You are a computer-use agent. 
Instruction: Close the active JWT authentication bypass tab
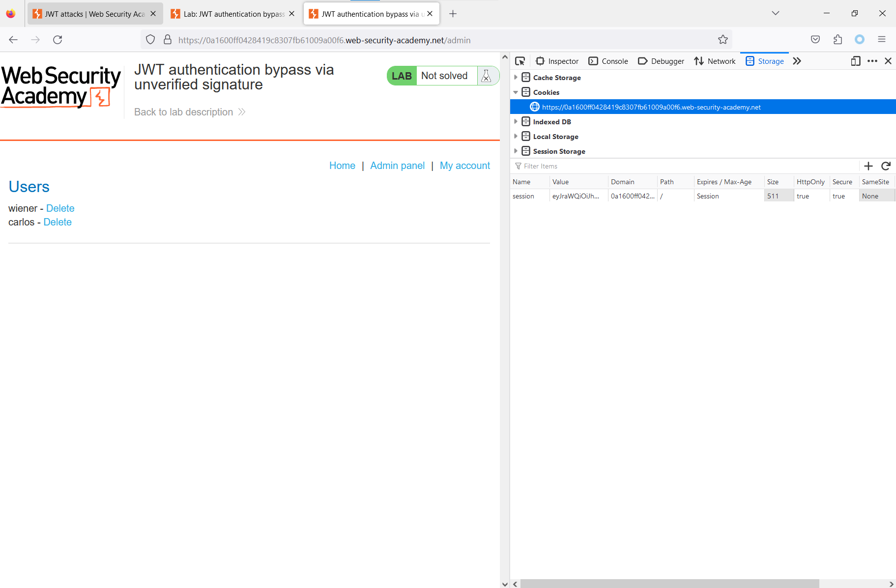[x=430, y=14]
